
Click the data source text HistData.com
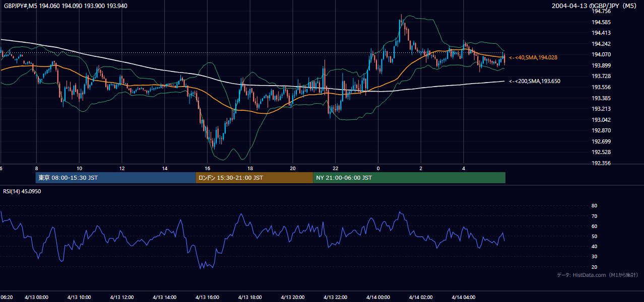tap(590, 275)
